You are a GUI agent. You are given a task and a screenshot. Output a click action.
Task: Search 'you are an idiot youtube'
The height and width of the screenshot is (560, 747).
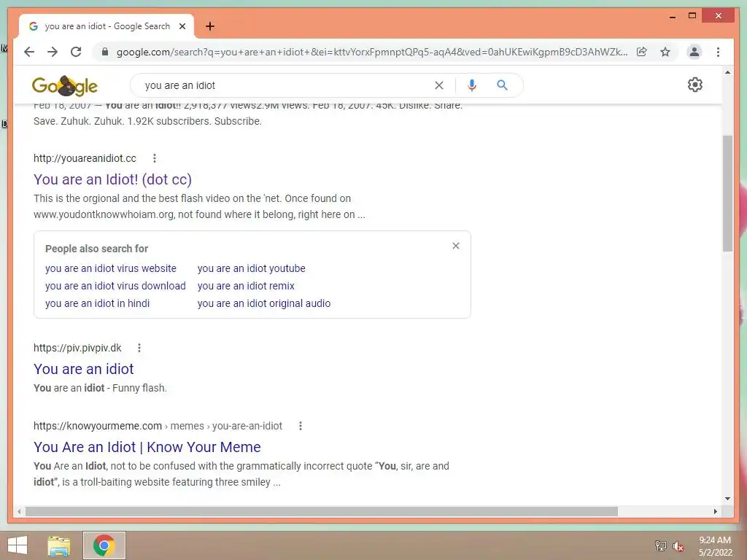coord(252,268)
